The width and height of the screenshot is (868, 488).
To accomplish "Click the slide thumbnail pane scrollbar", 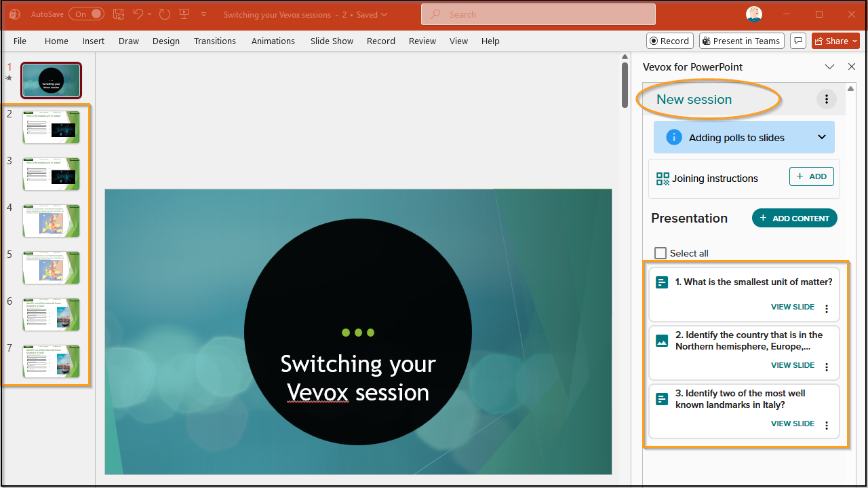I will click(625, 84).
